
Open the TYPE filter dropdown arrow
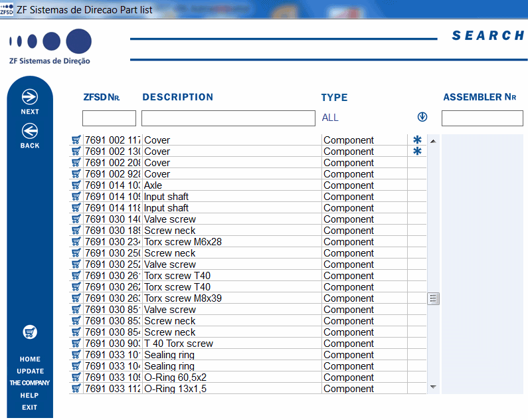[x=422, y=118]
